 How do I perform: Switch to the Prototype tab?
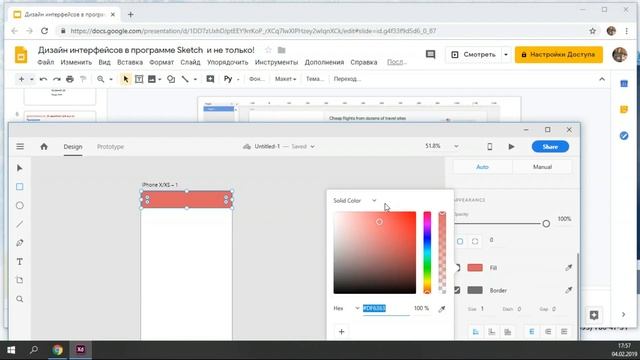pyautogui.click(x=110, y=147)
